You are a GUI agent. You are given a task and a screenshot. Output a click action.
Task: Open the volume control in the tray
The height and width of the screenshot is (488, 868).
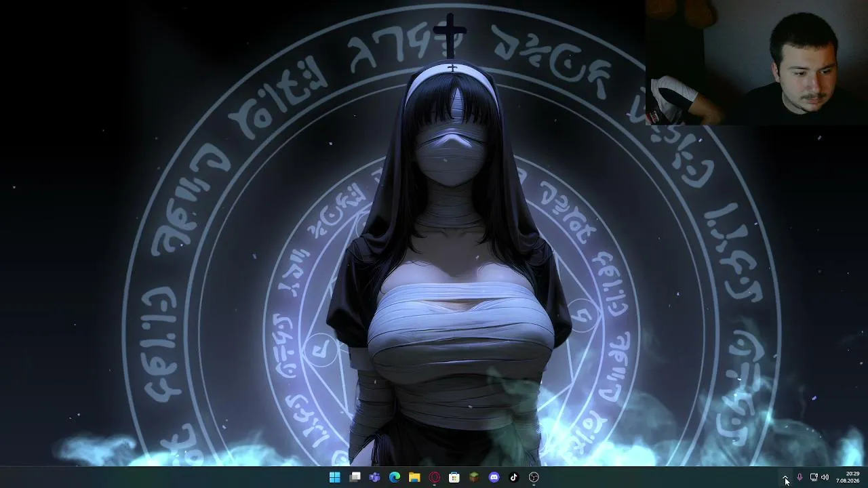point(825,477)
